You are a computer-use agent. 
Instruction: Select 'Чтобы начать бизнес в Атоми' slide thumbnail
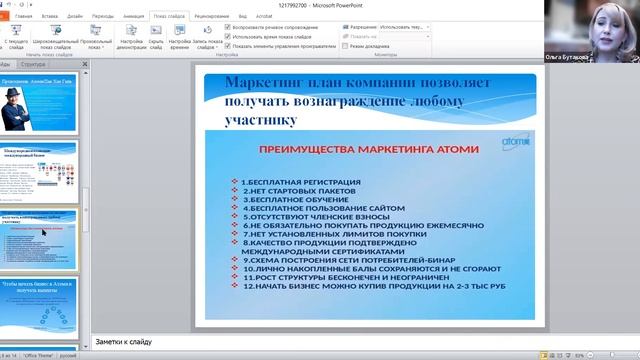[x=38, y=308]
